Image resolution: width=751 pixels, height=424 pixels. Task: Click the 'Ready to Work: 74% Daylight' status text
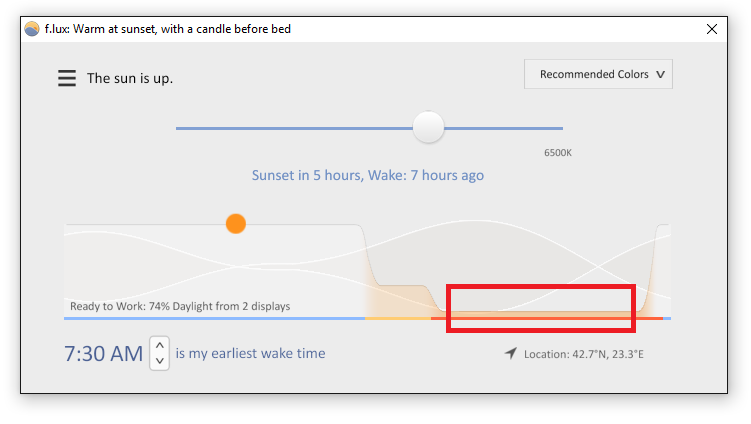(x=180, y=306)
